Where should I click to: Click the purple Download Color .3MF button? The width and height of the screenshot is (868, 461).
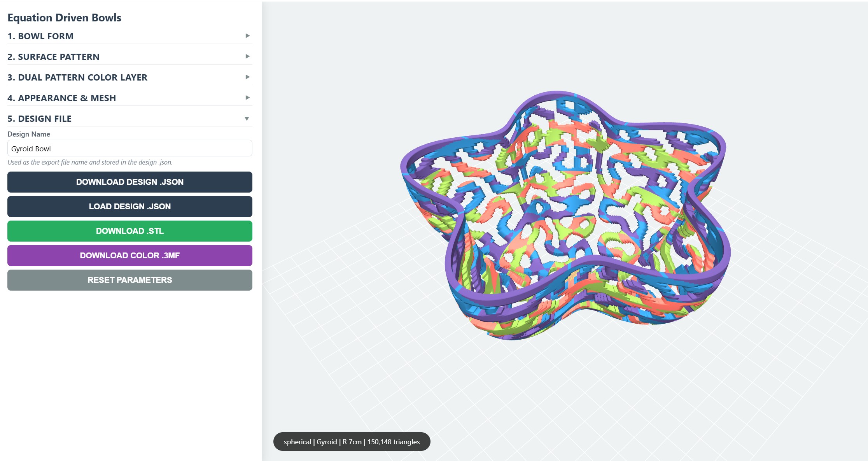coord(130,256)
